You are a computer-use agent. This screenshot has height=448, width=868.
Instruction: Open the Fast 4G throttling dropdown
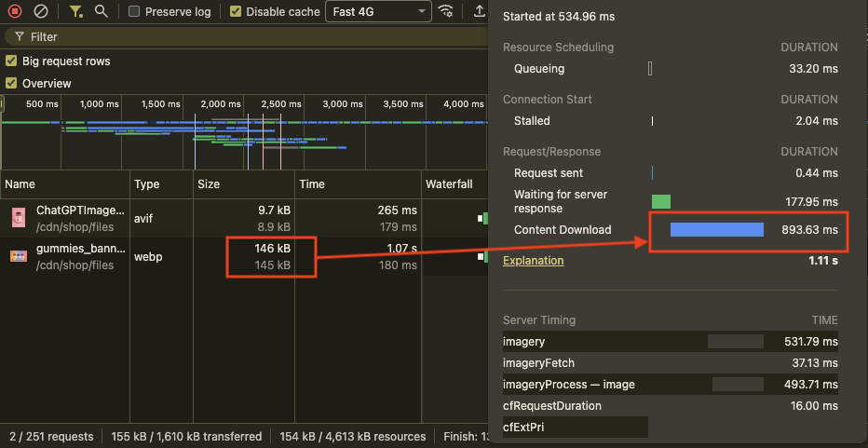pos(377,12)
